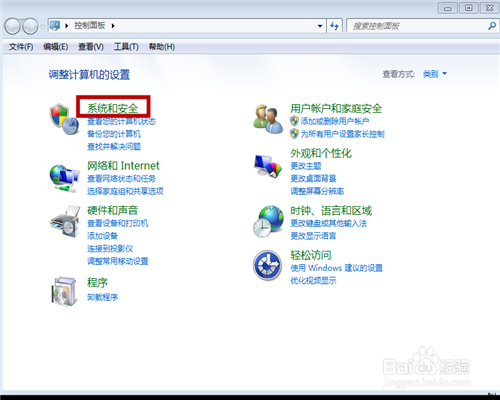The image size is (500, 400).
Task: Open the 帮助(H) menu
Action: click(x=162, y=47)
